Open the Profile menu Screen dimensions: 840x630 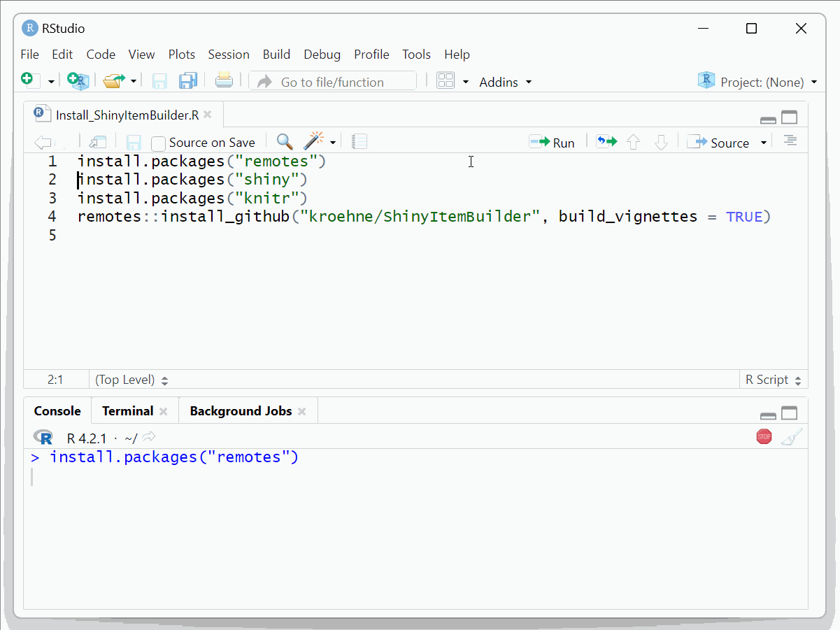click(371, 55)
